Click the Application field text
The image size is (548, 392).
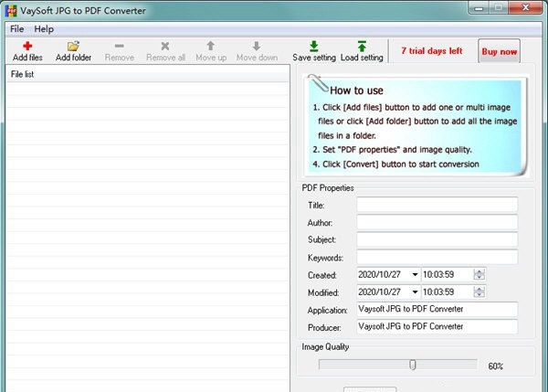pos(411,309)
